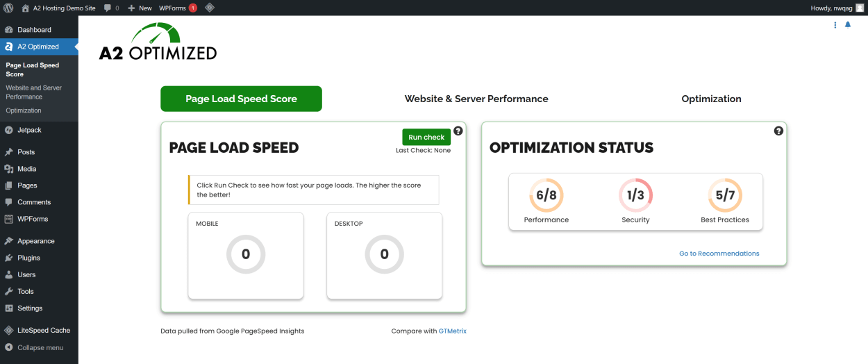Screen dimensions: 868x364
Task: Open WPForms in the admin bar
Action: 178,8
